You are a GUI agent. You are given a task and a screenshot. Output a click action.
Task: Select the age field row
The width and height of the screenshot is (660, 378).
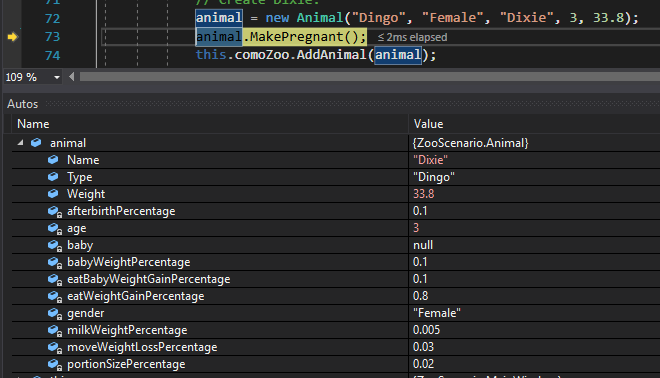(336, 228)
